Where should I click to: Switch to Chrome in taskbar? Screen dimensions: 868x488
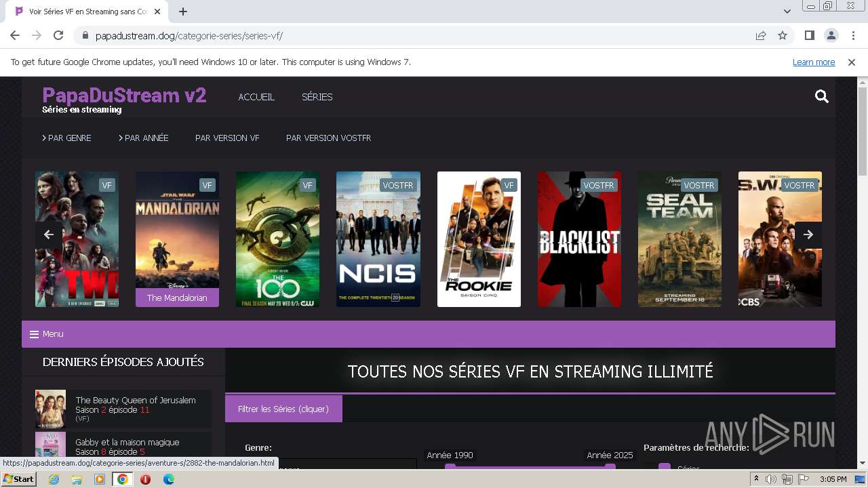pos(123,479)
